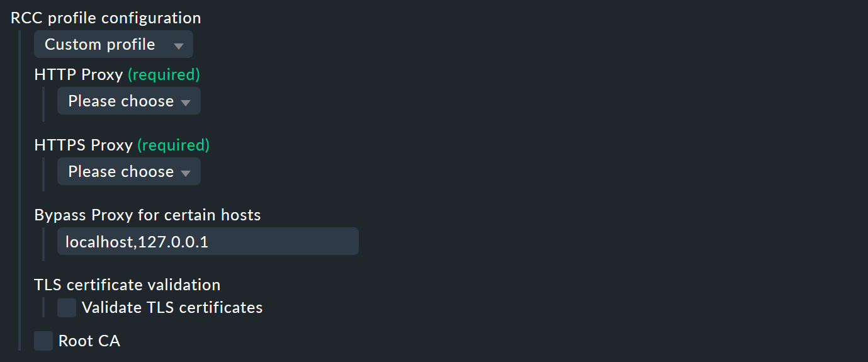Click the Root CA label text
Viewport: 868px width, 362px height.
point(89,341)
